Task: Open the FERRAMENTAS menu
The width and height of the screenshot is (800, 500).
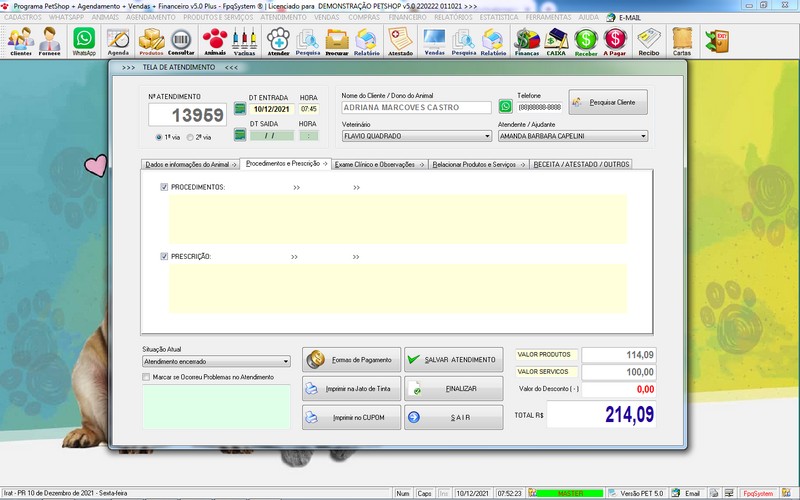Action: pyautogui.click(x=548, y=17)
